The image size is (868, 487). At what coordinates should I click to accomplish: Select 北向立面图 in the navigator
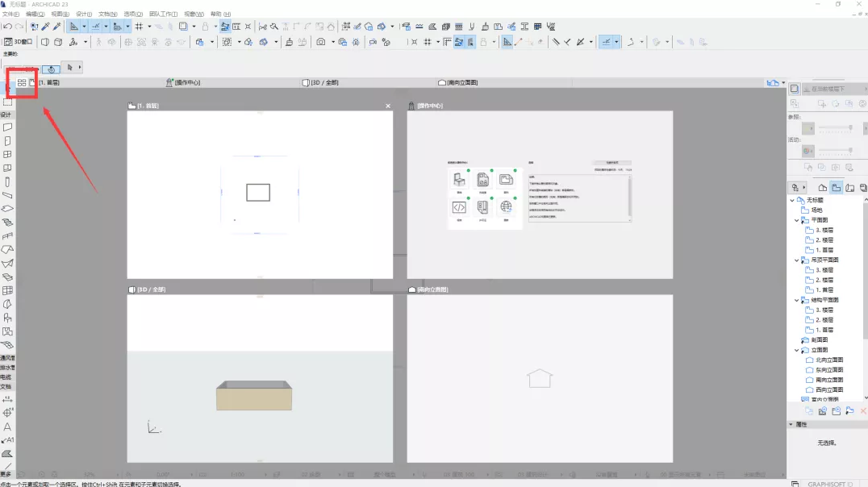(x=828, y=360)
